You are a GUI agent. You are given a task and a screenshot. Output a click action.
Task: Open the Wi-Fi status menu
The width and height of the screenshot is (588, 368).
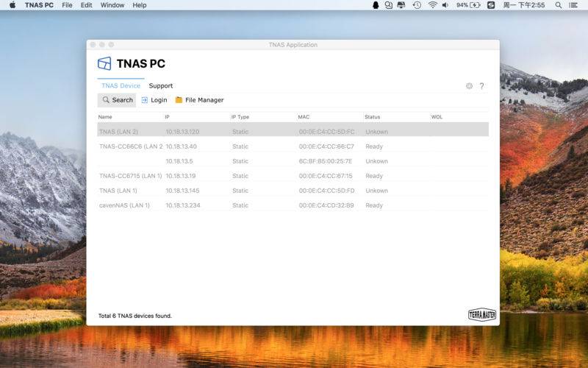pyautogui.click(x=432, y=5)
